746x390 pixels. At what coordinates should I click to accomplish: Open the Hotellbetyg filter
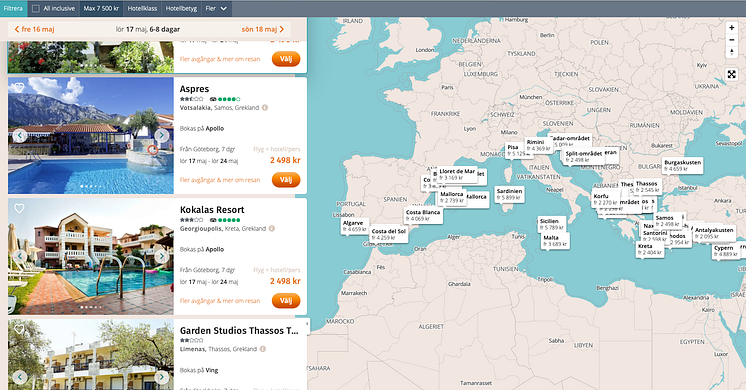coord(181,9)
